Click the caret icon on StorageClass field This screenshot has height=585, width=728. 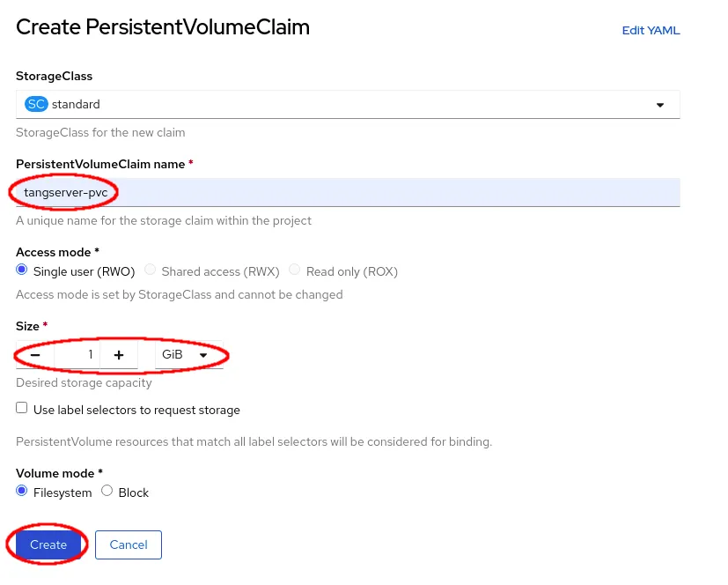[660, 104]
